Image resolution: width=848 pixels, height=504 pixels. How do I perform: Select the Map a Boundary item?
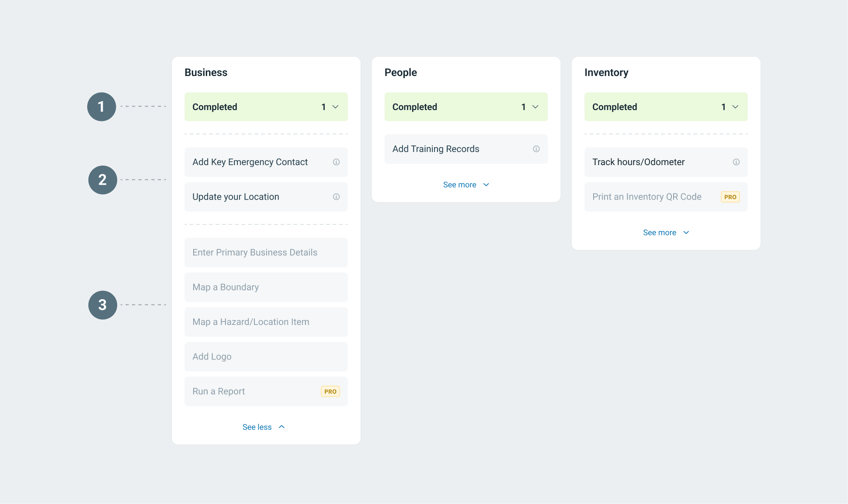226,287
